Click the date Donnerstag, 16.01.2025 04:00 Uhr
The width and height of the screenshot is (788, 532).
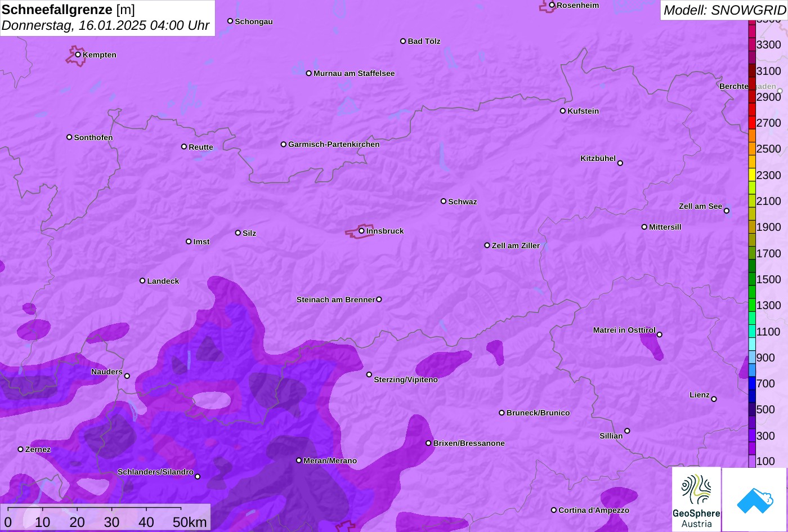point(106,25)
